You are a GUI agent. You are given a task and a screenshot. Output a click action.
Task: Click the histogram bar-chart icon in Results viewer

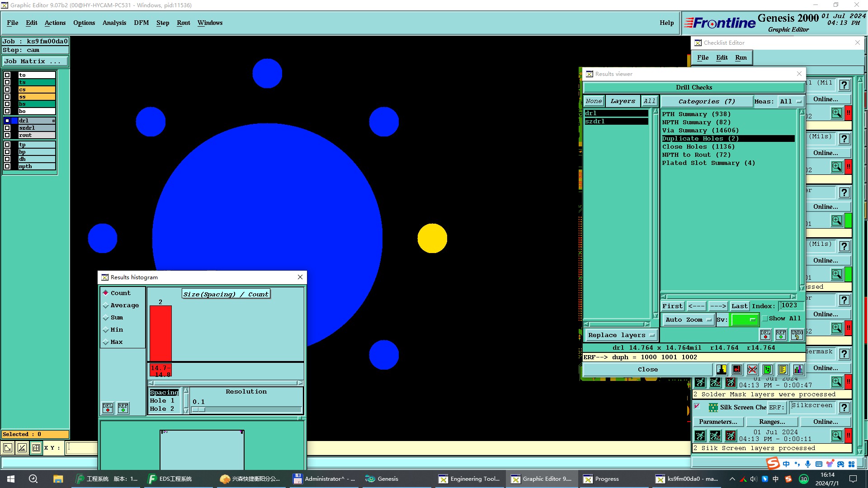[x=798, y=370]
